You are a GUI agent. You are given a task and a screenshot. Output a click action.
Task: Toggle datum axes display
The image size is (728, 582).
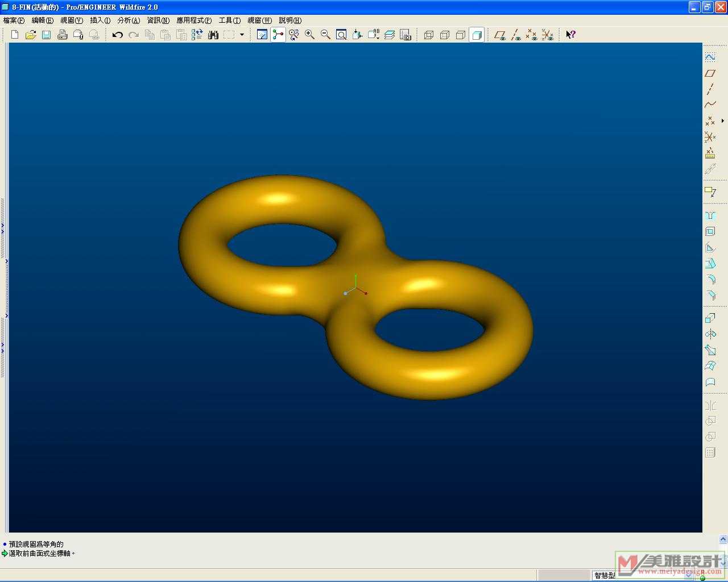516,35
